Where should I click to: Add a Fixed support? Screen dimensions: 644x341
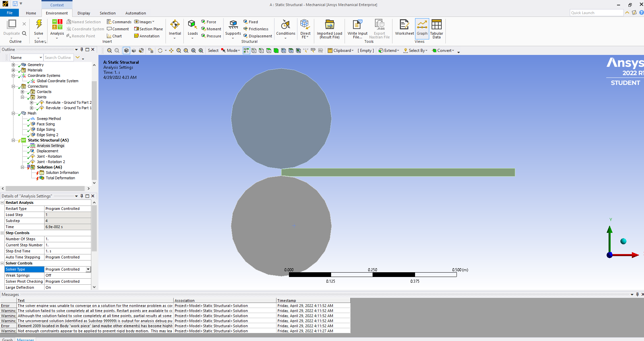pyautogui.click(x=251, y=22)
